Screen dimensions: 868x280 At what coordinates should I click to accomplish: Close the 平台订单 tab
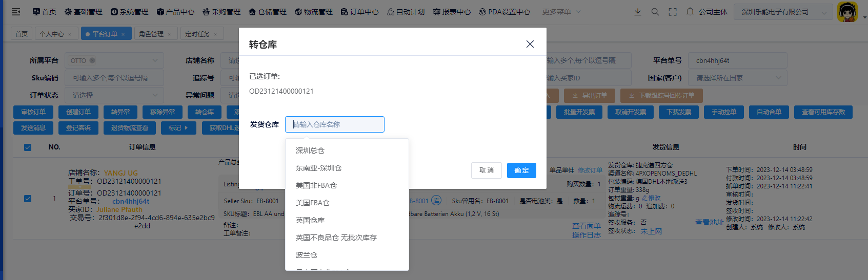(x=123, y=34)
